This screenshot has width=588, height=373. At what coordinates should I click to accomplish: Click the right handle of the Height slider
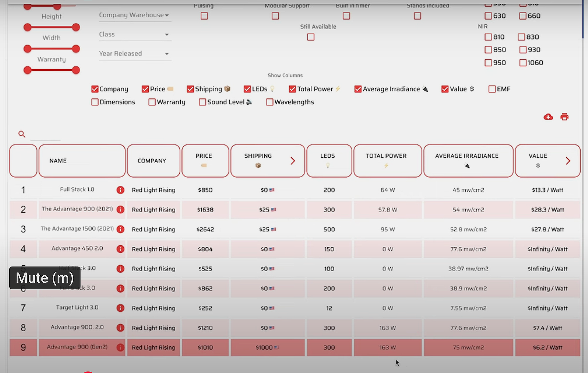[76, 27]
